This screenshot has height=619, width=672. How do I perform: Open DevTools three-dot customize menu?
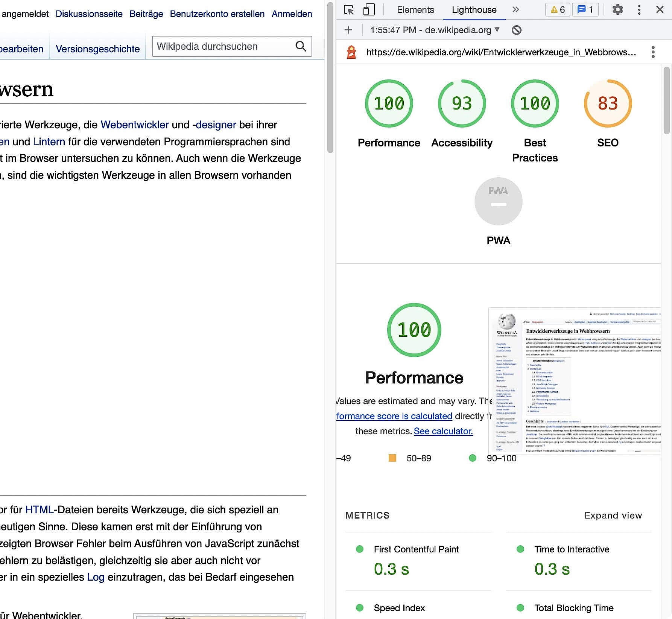tap(639, 10)
